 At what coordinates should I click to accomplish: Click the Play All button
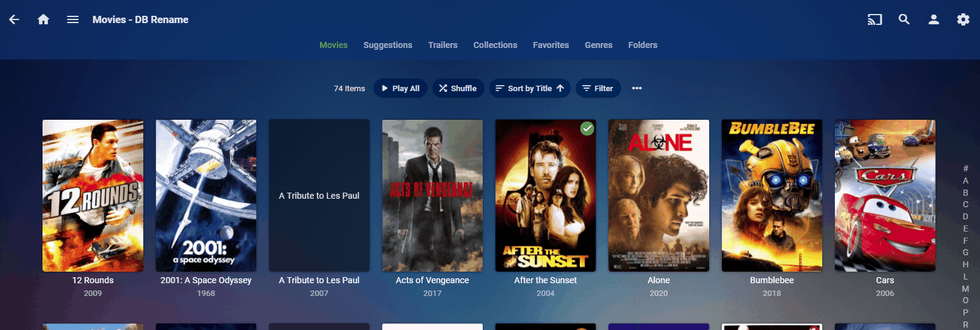click(400, 88)
